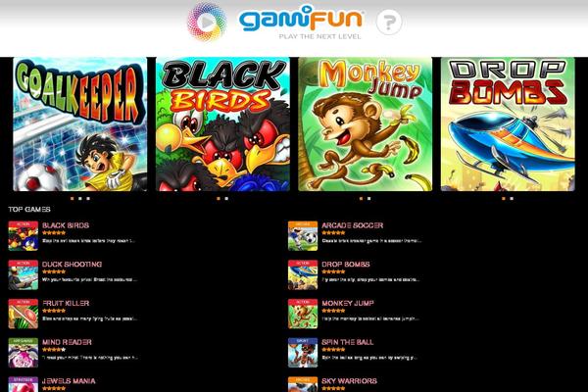Open the Duck Shooting game icon
The width and height of the screenshot is (588, 392).
(24, 274)
